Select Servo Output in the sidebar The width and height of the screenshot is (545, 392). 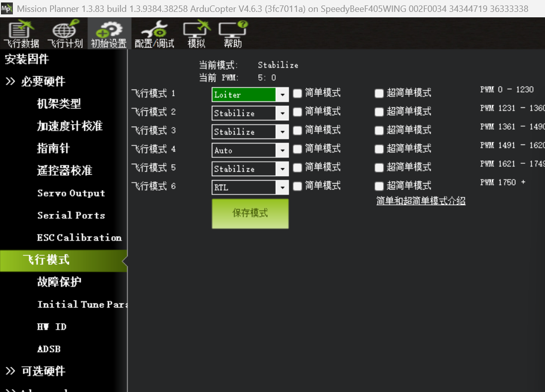coord(71,193)
